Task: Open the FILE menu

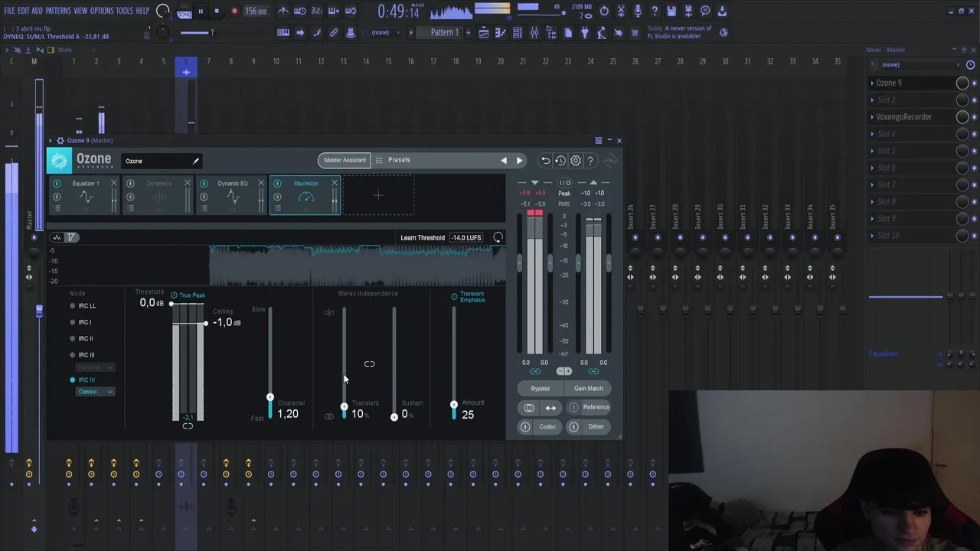Action: point(9,11)
